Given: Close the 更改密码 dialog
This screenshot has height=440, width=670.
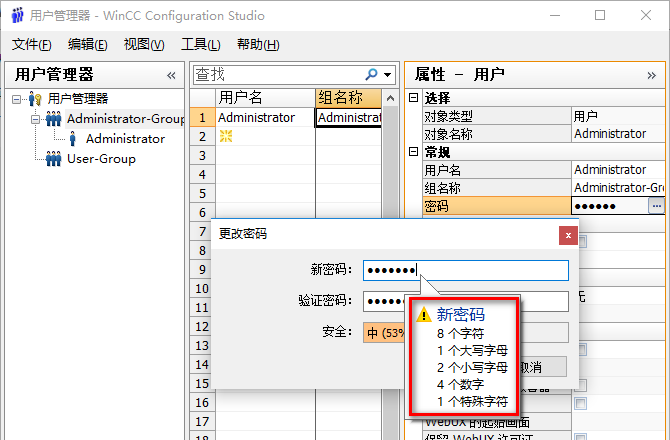Looking at the screenshot, I should click(x=568, y=235).
